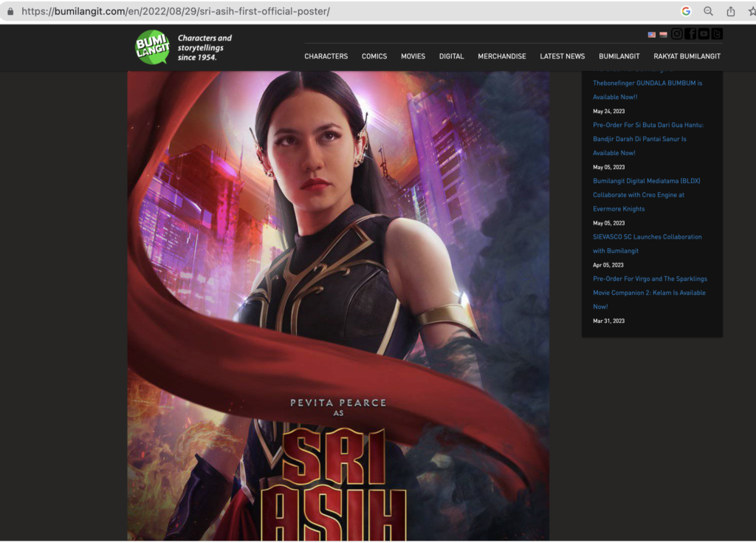Open Bumilangit's Instagram icon
The image size is (756, 543).
(x=677, y=33)
